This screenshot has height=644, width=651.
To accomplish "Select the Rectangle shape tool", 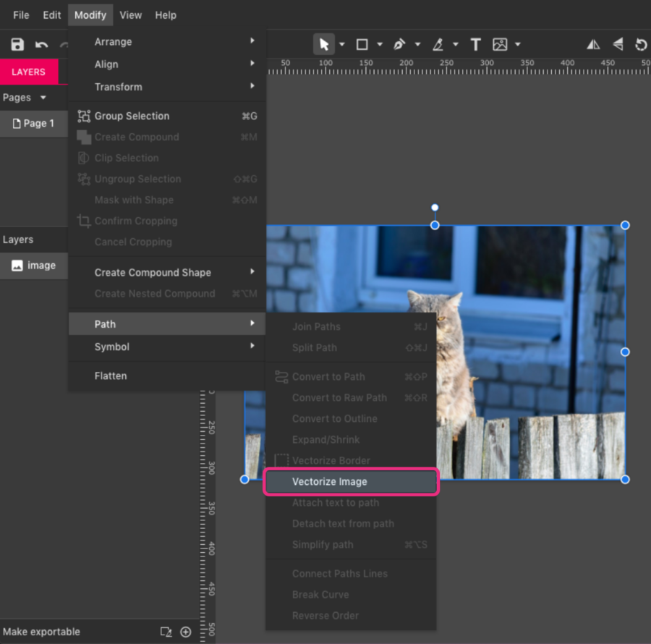I will tap(362, 43).
